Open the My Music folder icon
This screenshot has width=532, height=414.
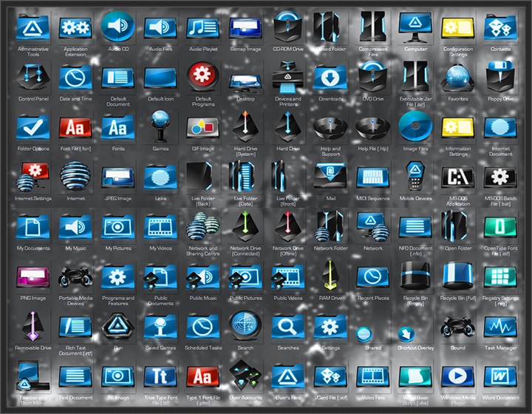[75, 226]
